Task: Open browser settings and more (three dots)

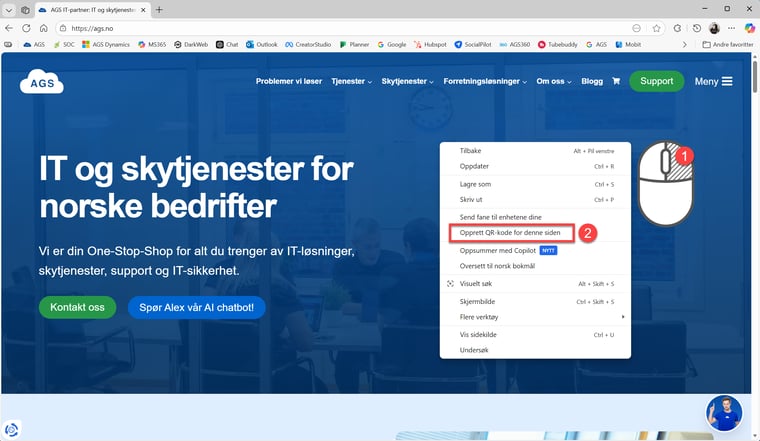Action: coord(731,28)
